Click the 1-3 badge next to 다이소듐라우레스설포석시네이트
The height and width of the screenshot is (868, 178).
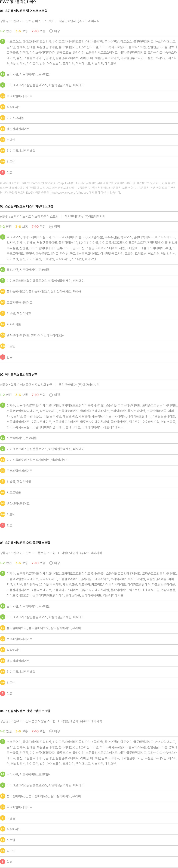pos(3,460)
